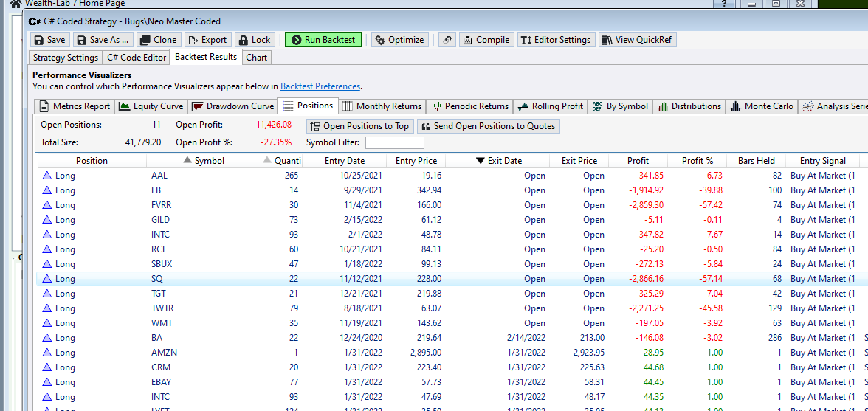This screenshot has height=411, width=868.
Task: Click Send Open Positions to Quotes
Action: [489, 126]
